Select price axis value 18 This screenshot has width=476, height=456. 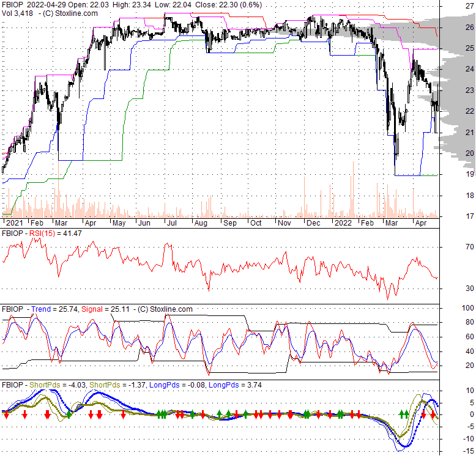click(x=470, y=196)
